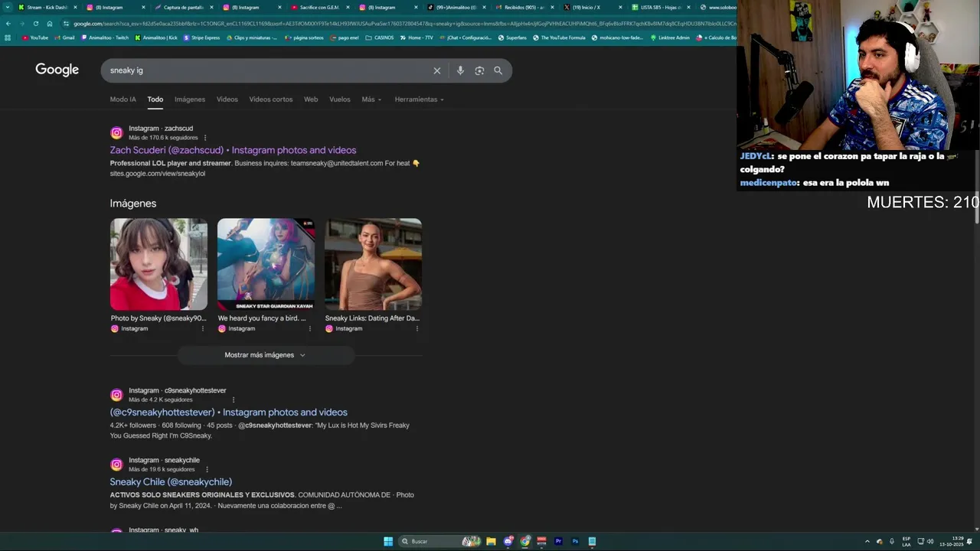Viewport: 980px width, 551px height.
Task: Open the tab search dropdown arrow
Action: pos(8,7)
